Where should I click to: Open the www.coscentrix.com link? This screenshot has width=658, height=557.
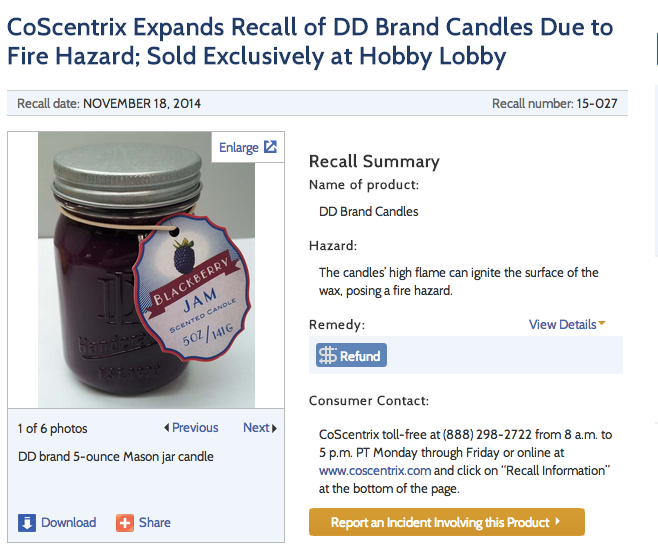(375, 469)
